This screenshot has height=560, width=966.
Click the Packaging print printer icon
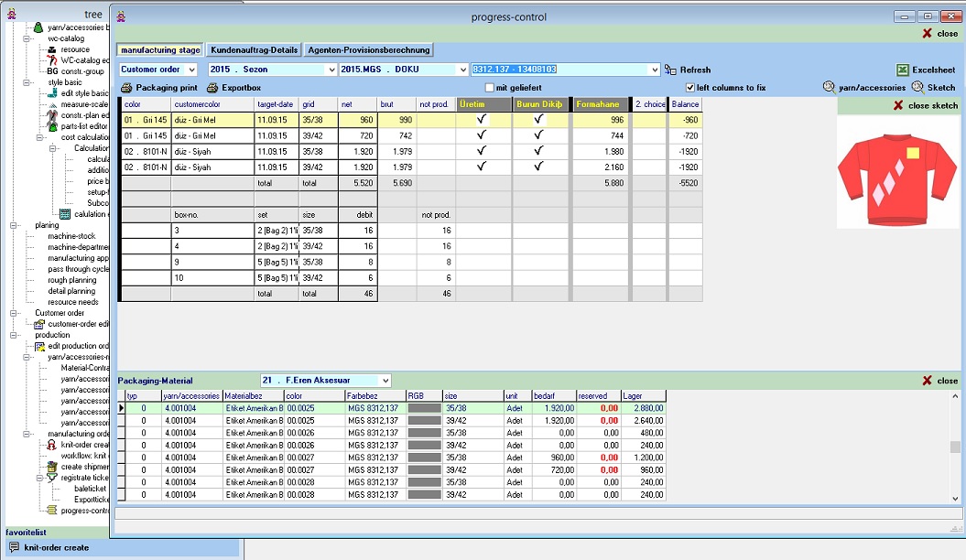(126, 88)
